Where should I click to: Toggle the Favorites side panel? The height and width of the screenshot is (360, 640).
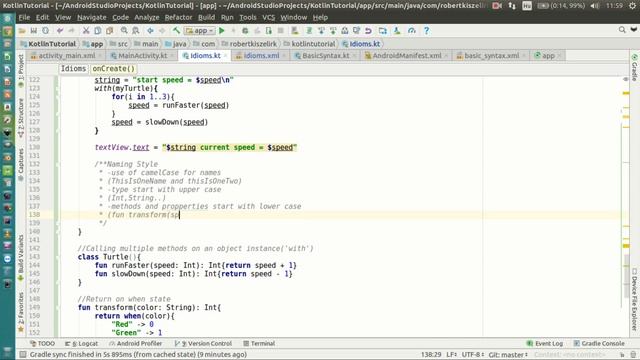pyautogui.click(x=21, y=311)
